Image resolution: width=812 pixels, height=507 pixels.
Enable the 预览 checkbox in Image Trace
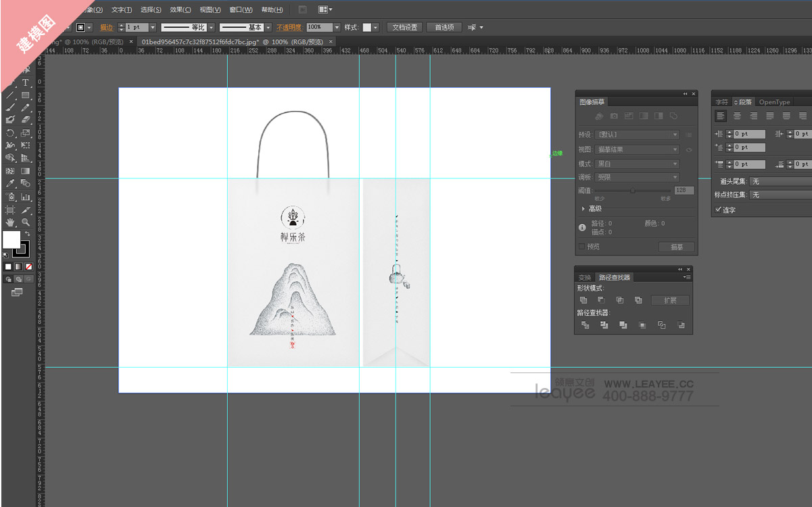tap(582, 247)
